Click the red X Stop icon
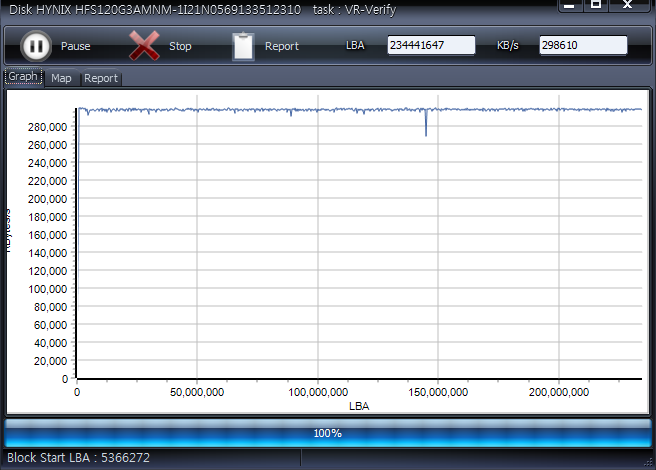This screenshot has width=656, height=470. 144,46
